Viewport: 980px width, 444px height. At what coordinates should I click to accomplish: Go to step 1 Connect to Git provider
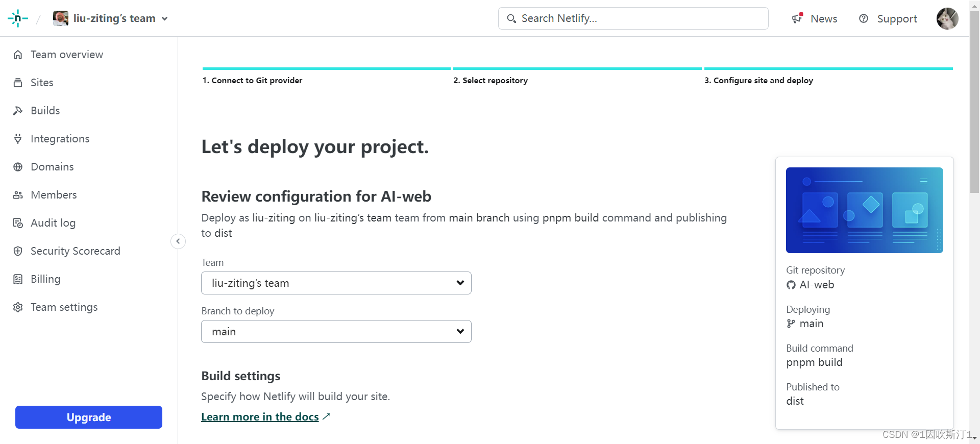[252, 81]
